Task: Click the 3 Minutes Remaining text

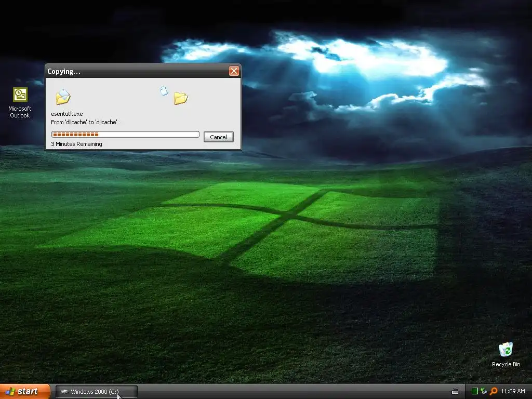Action: [x=76, y=144]
